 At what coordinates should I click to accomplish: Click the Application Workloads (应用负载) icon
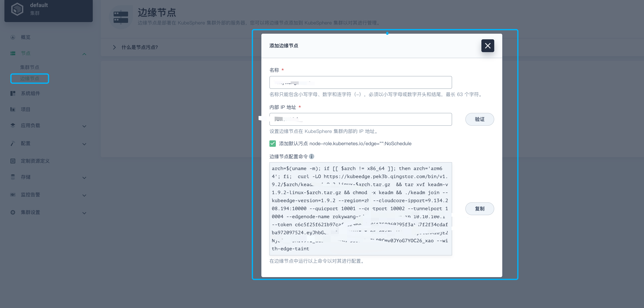click(13, 125)
